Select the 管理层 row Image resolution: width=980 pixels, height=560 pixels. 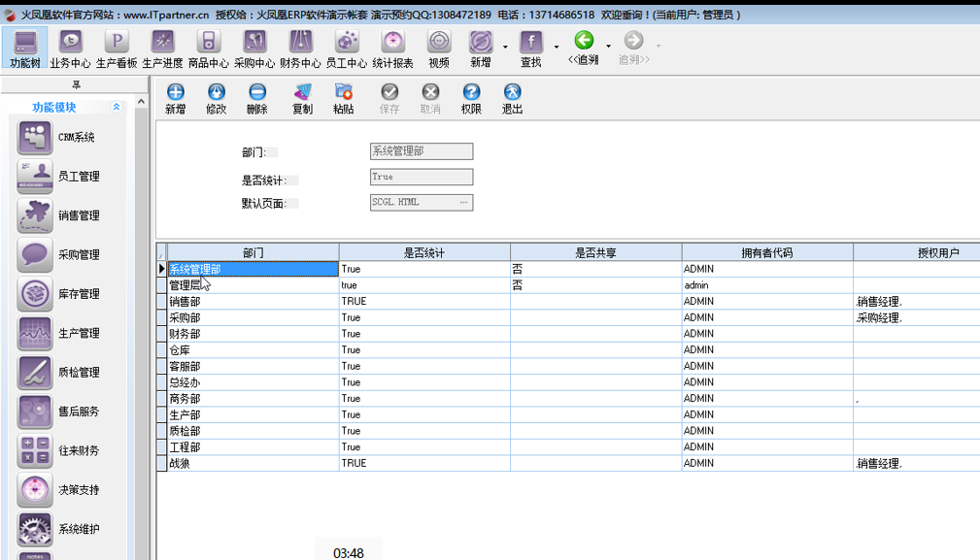[569, 285]
